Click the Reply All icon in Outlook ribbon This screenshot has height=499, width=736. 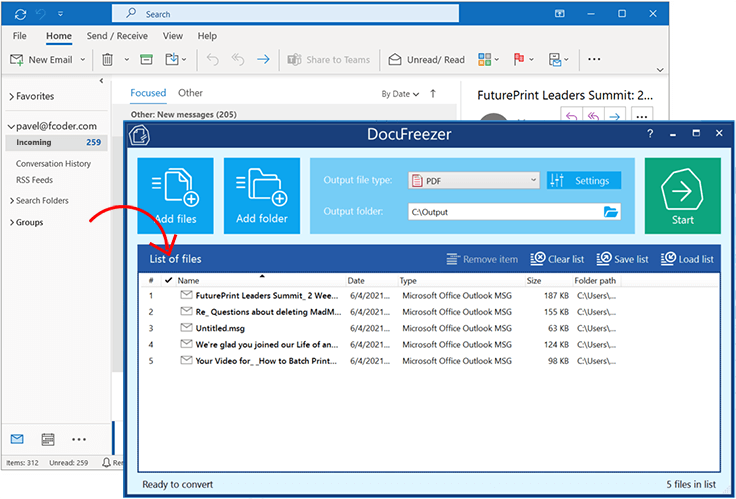point(238,60)
